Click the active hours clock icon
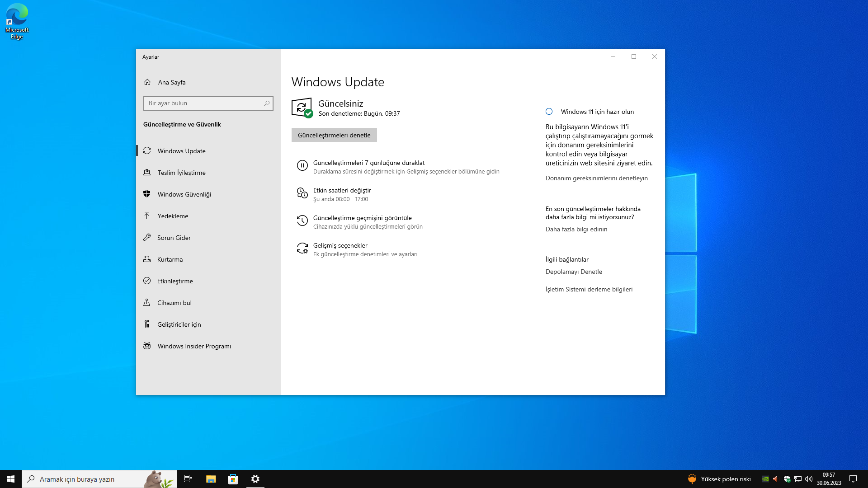Viewport: 868px width, 488px height. pyautogui.click(x=302, y=193)
